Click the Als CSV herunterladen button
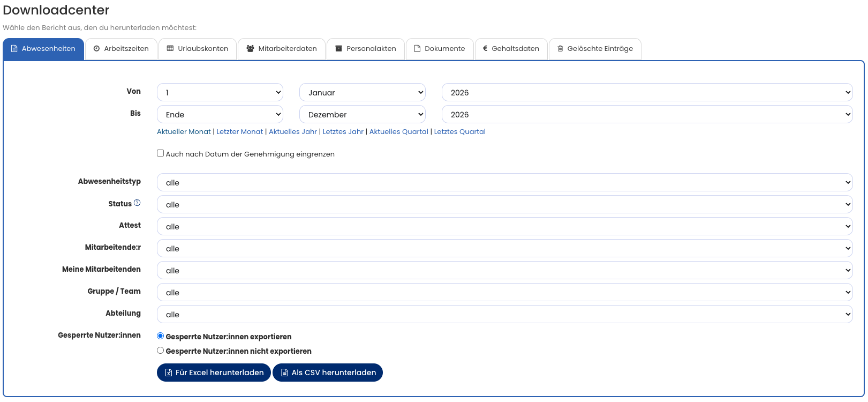This screenshot has width=868, height=402. [328, 373]
